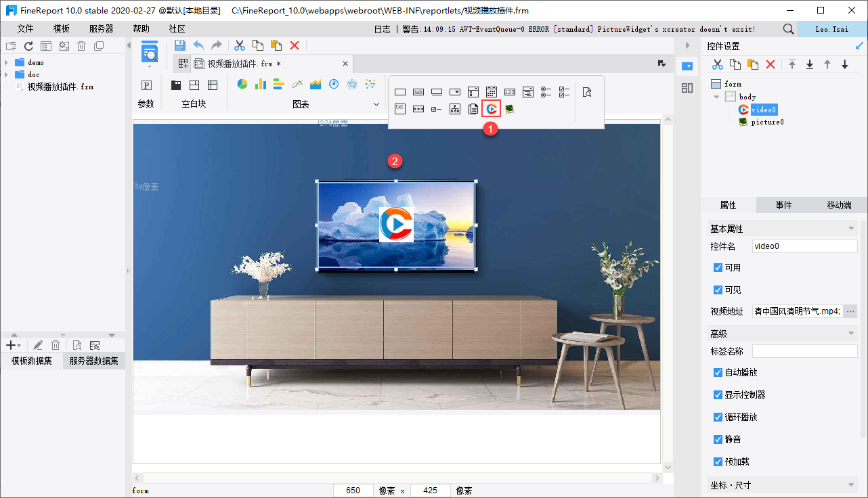Select the picture widget icon in the palette
This screenshot has width=868, height=498.
(509, 108)
